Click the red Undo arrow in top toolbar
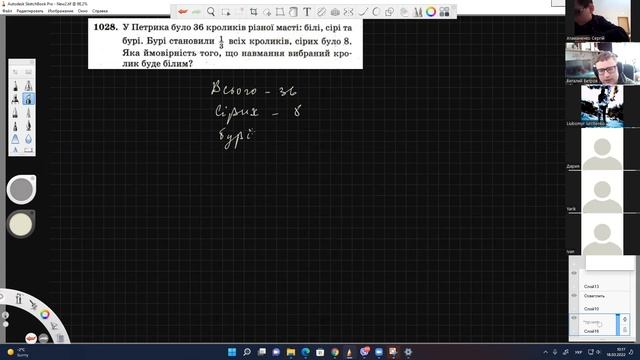The image size is (640, 360). [182, 12]
